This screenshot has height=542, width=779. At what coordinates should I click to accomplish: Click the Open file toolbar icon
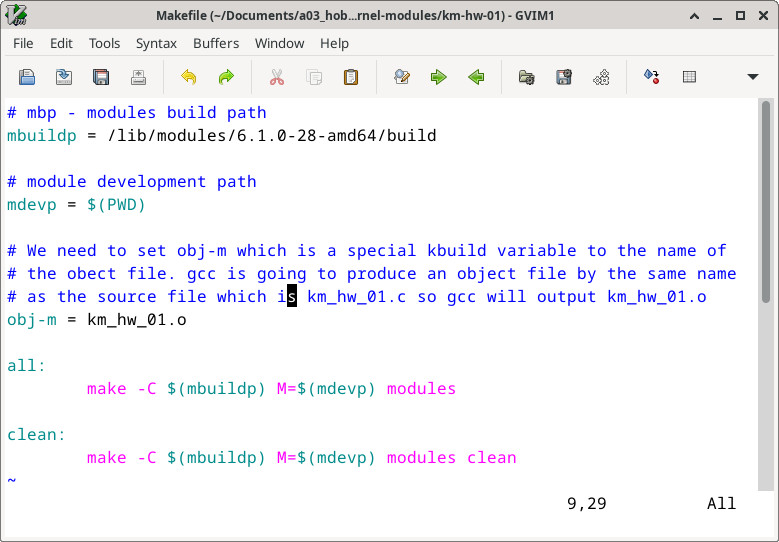27,77
